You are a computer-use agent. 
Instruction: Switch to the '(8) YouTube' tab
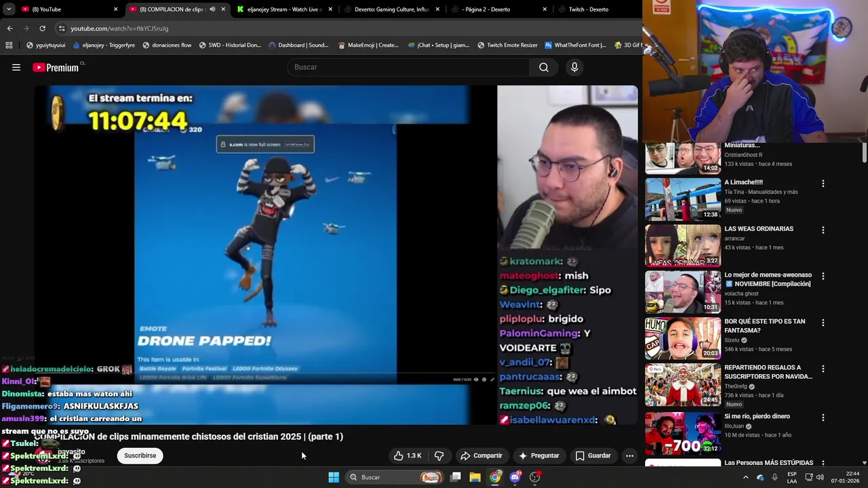68,9
